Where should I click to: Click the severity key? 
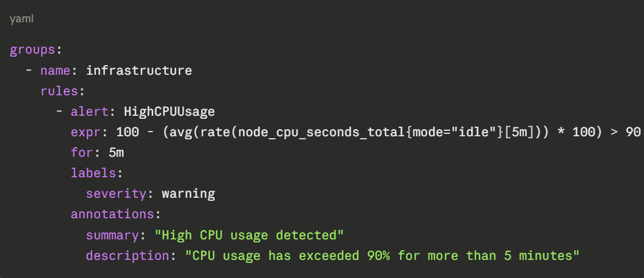(x=116, y=194)
